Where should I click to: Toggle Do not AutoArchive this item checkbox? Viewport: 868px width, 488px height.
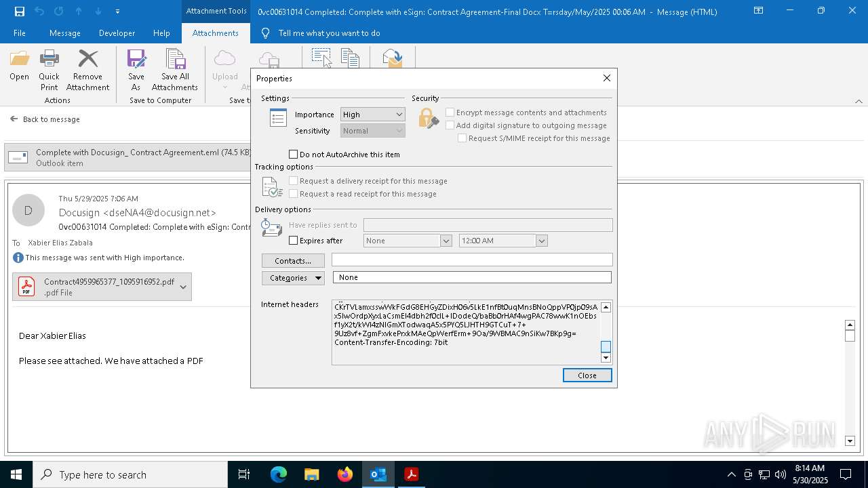(x=294, y=155)
